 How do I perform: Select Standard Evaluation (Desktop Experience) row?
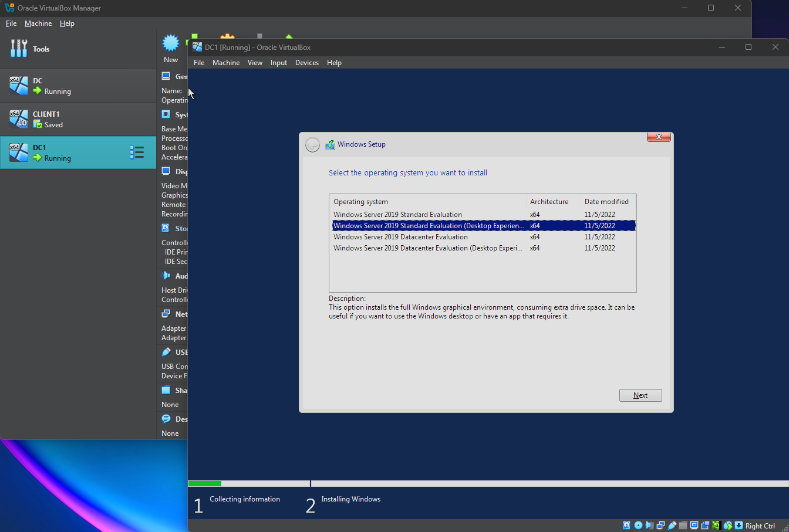pyautogui.click(x=483, y=226)
